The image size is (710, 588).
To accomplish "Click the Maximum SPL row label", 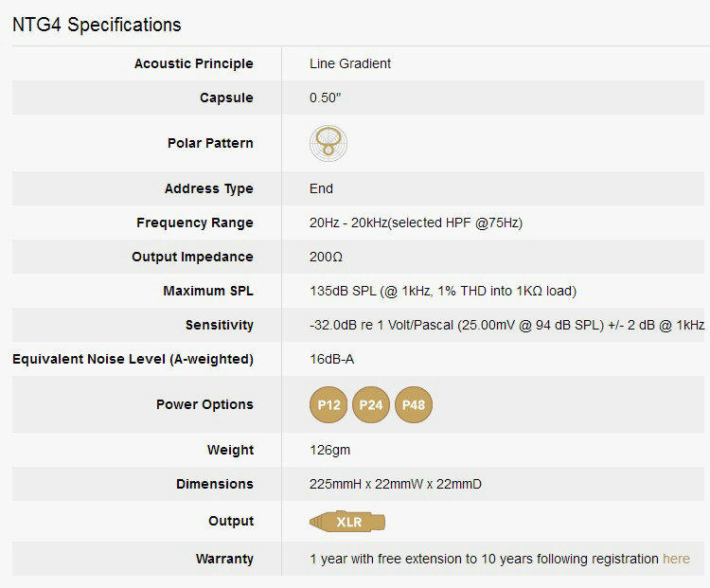I will coord(208,291).
